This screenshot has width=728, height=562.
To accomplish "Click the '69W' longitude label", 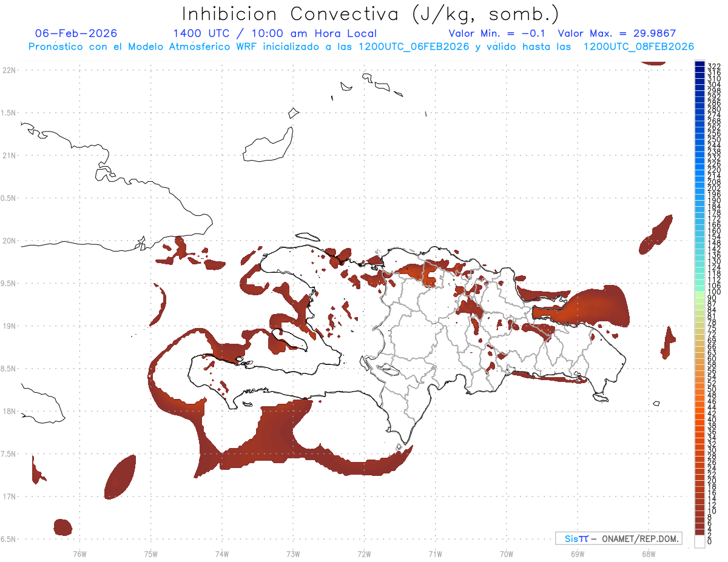I will 578,553.
